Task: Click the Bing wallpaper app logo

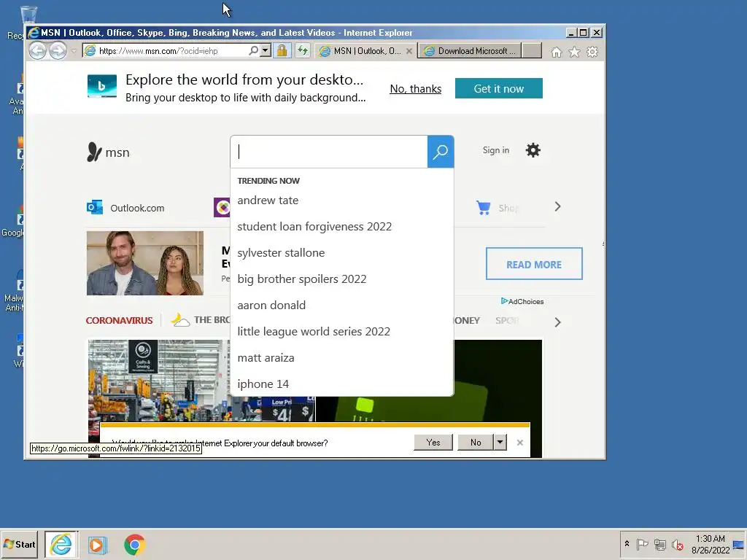Action: coord(102,86)
